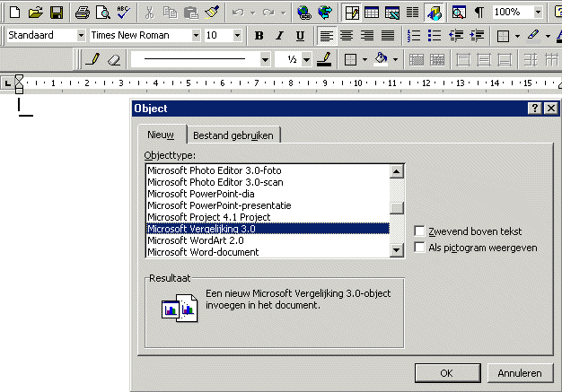Expand the Times New Roman font list
This screenshot has width=562, height=392.
tap(196, 36)
